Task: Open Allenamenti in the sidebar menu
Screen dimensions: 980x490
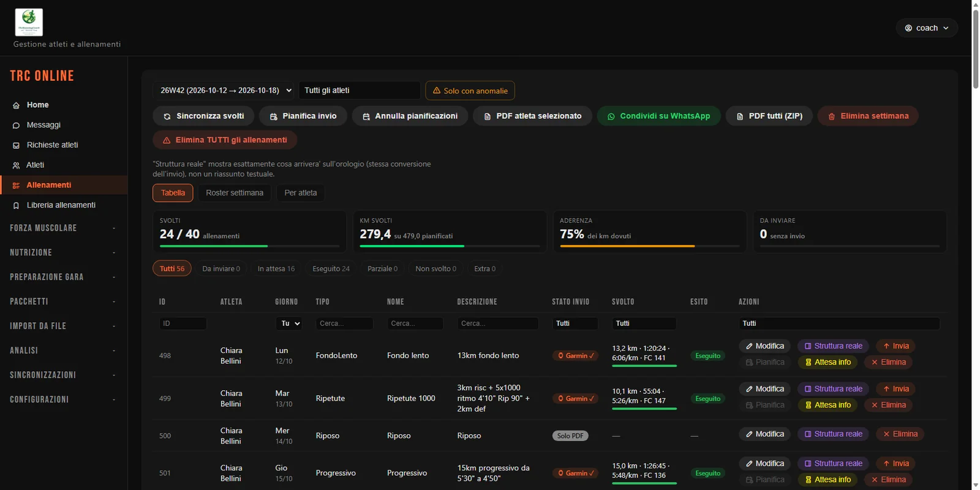Action: coord(64,185)
